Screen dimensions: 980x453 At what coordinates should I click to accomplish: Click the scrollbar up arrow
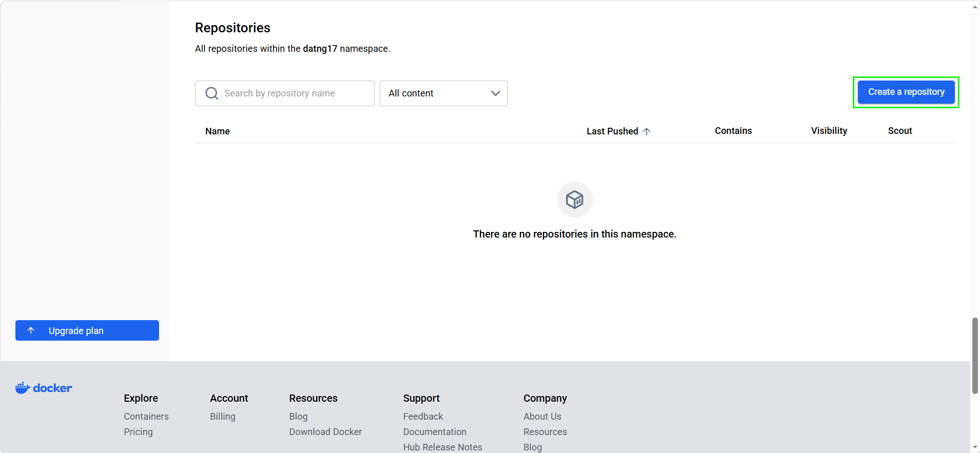(x=975, y=7)
